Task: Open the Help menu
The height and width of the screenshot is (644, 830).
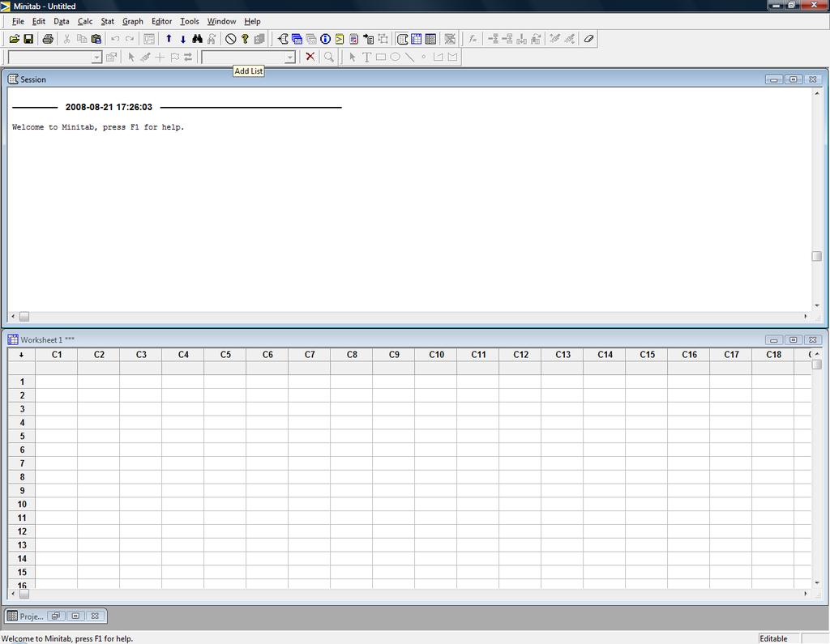Action: coord(252,21)
